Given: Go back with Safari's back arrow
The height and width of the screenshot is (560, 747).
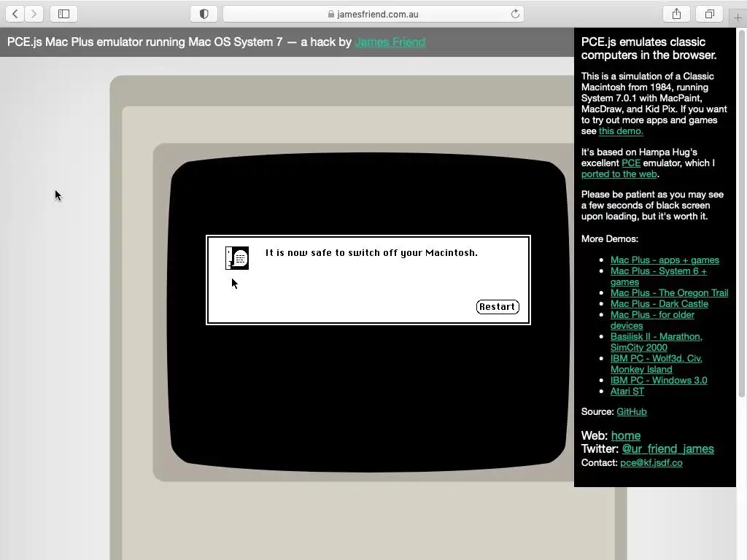Looking at the screenshot, I should [15, 14].
